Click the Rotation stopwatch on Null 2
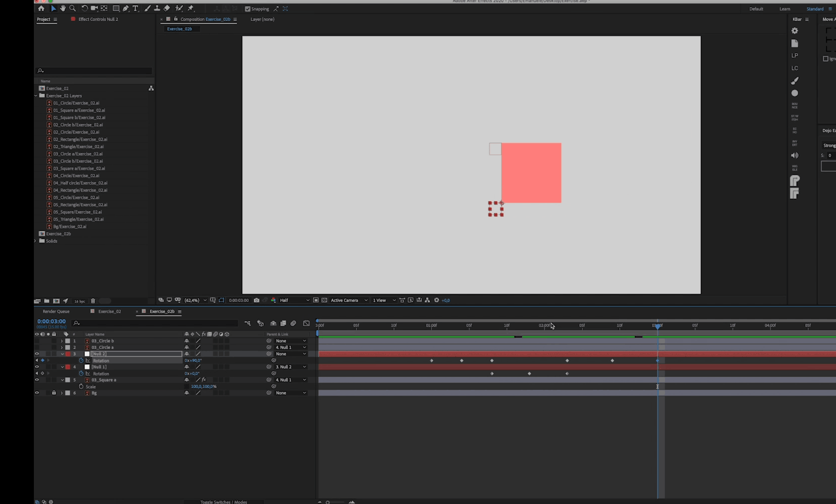 click(x=81, y=360)
